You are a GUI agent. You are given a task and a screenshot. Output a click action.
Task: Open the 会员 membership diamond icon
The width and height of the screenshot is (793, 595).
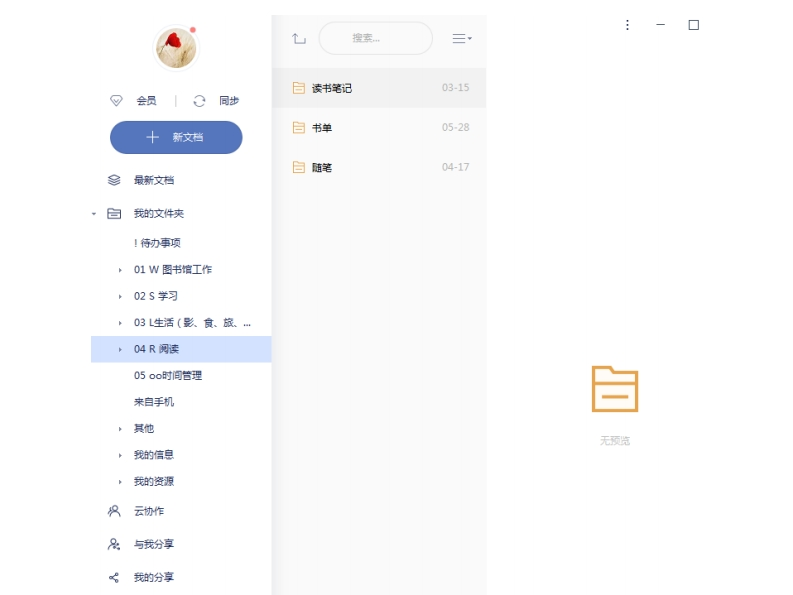(x=116, y=101)
